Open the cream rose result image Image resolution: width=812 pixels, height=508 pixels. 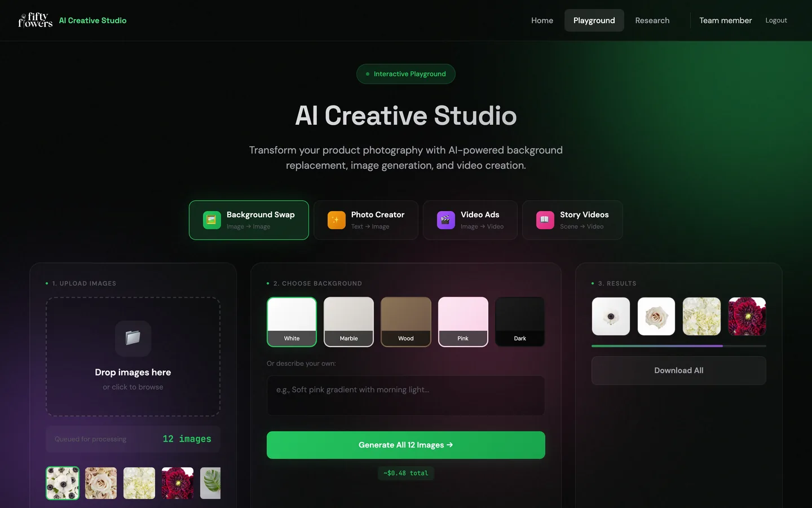pos(656,317)
